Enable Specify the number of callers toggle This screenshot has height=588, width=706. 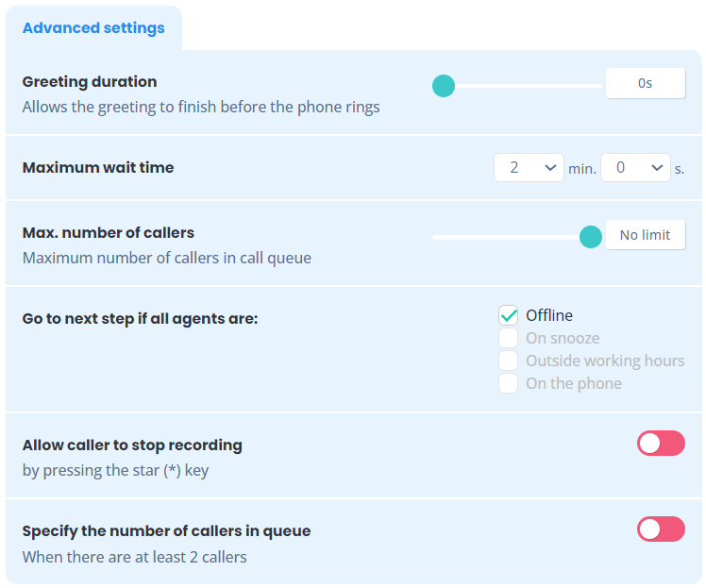661,529
